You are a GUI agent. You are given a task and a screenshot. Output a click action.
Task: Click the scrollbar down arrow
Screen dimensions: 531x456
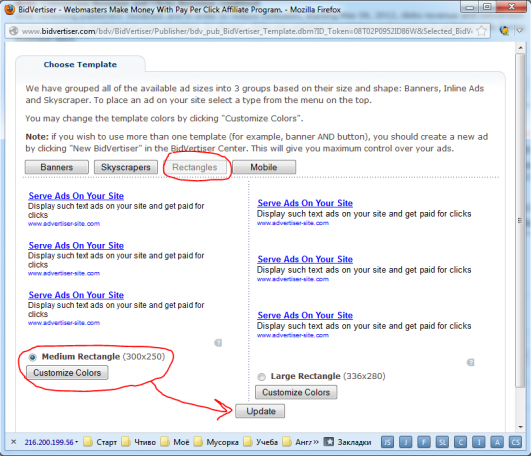pos(521,427)
